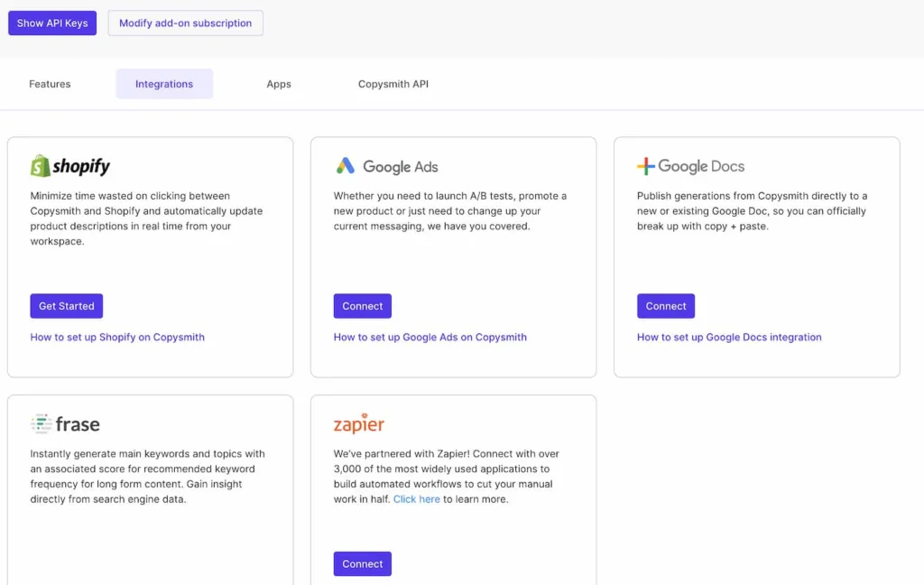924x585 pixels.
Task: Select the Integrations tab
Action: [164, 84]
